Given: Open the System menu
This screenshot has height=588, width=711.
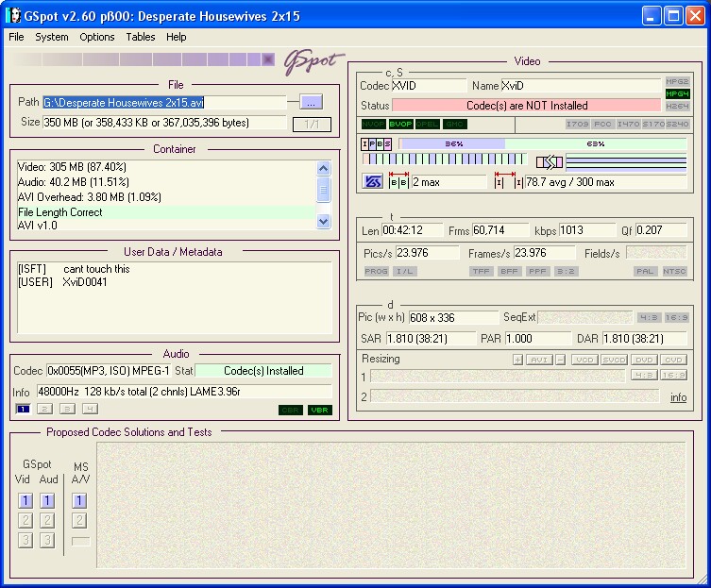Looking at the screenshot, I should click(x=52, y=37).
